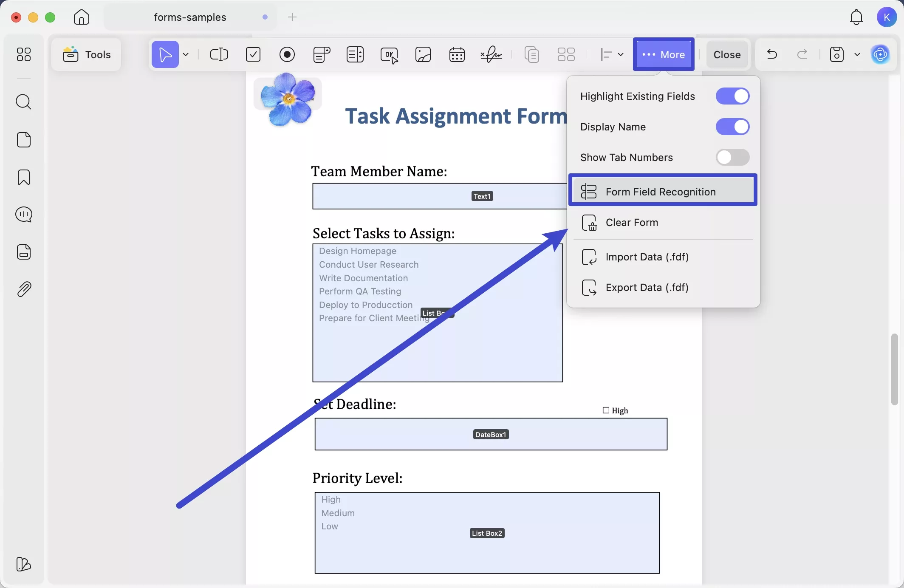
Task: Click the Close button in toolbar
Action: click(x=727, y=54)
